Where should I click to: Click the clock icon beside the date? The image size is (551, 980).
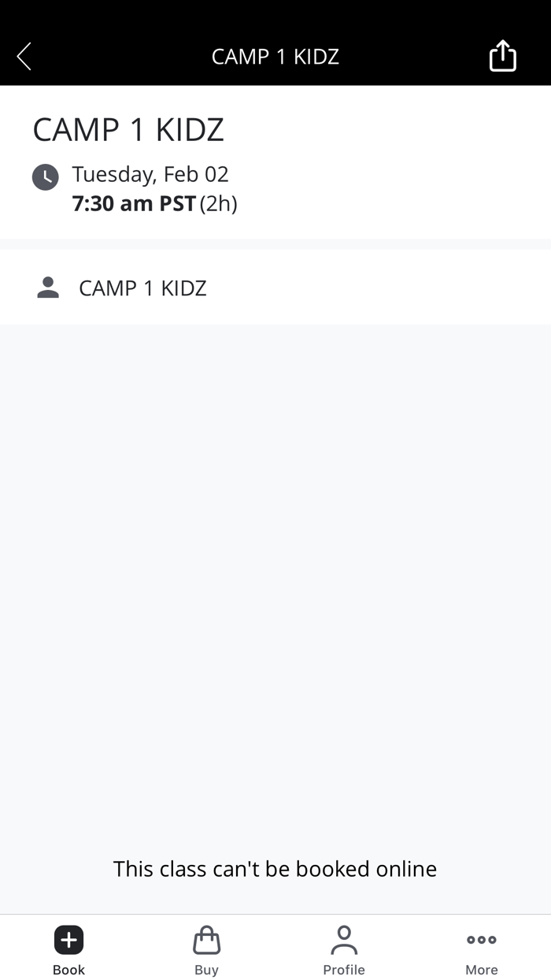point(45,176)
